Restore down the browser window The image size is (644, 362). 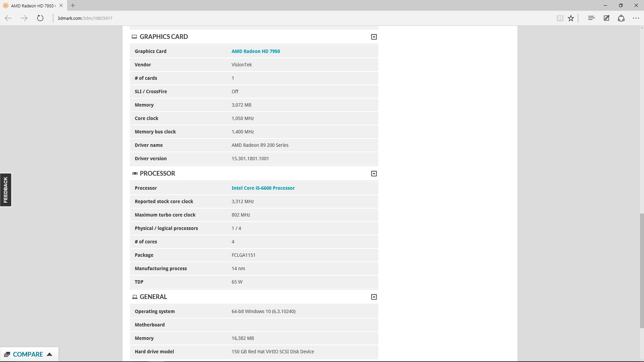point(621,5)
